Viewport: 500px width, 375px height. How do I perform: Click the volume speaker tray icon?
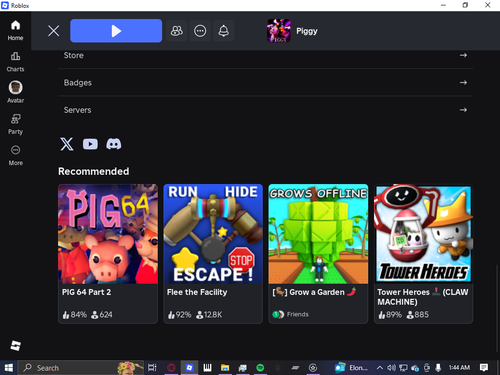pos(391,368)
